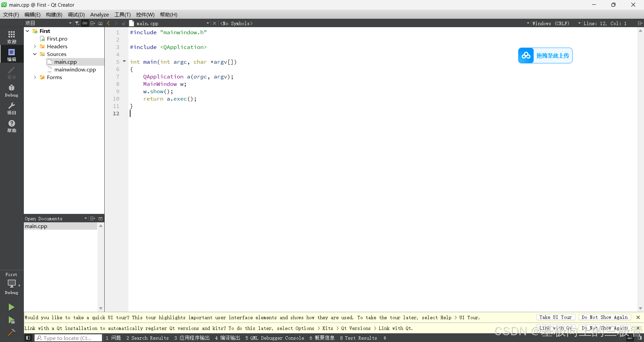Click the file lock status icon
644x342 pixels.
coord(124,23)
